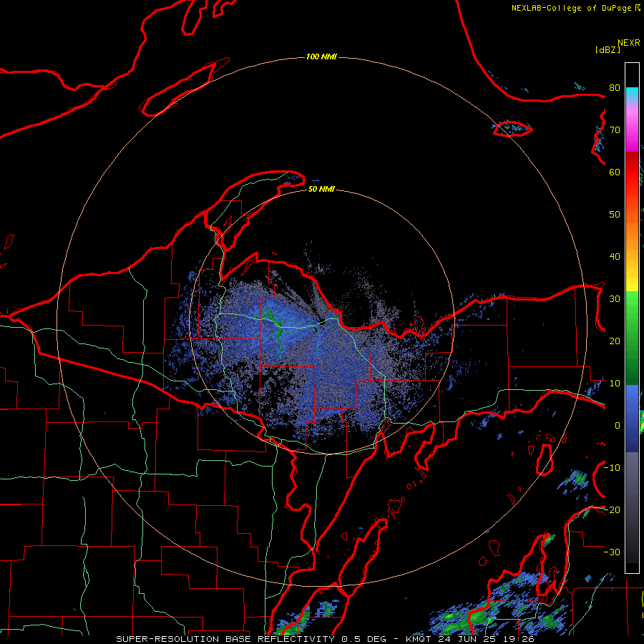Click the 100 NMI range ring label
Image resolution: width=644 pixels, height=644 pixels.
click(321, 57)
